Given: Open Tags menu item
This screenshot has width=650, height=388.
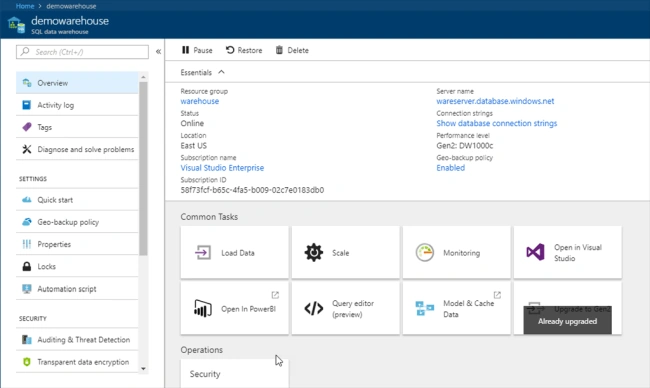Looking at the screenshot, I should (x=77, y=127).
